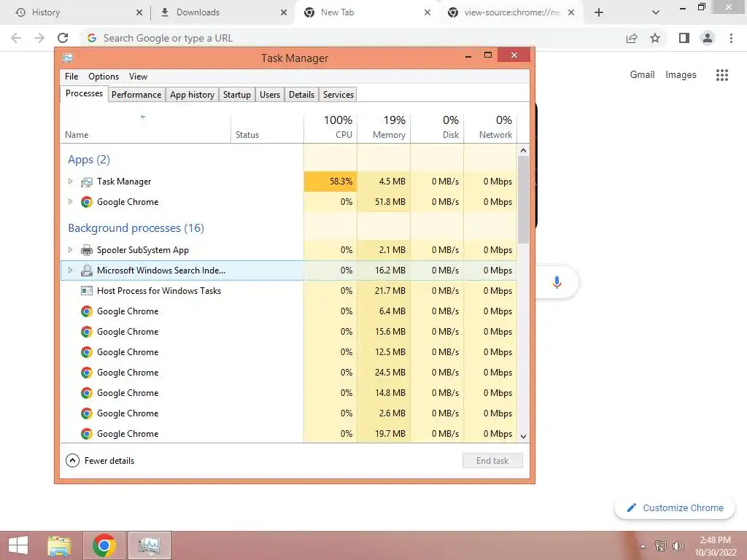
Task: Switch to the History browser tab
Action: point(76,12)
